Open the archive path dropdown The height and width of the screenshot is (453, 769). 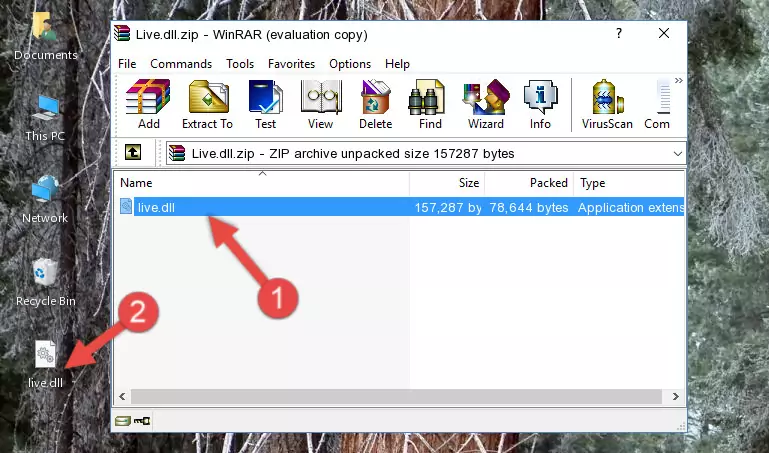pyautogui.click(x=678, y=153)
